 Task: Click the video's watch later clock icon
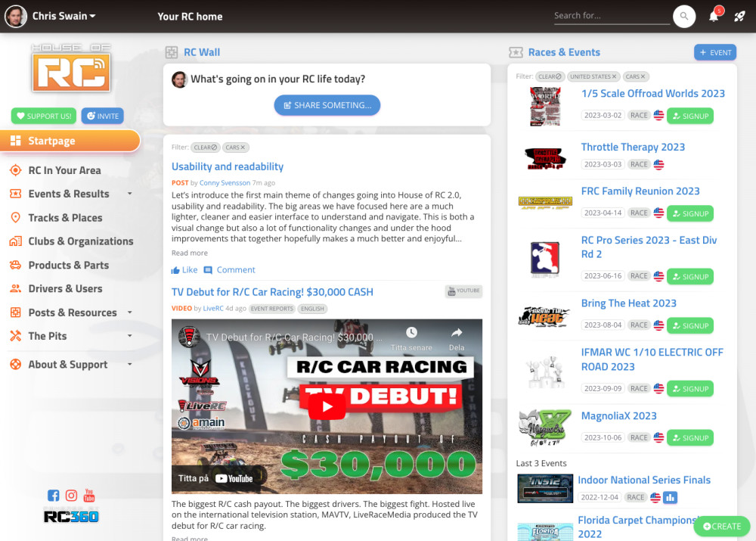pyautogui.click(x=411, y=332)
